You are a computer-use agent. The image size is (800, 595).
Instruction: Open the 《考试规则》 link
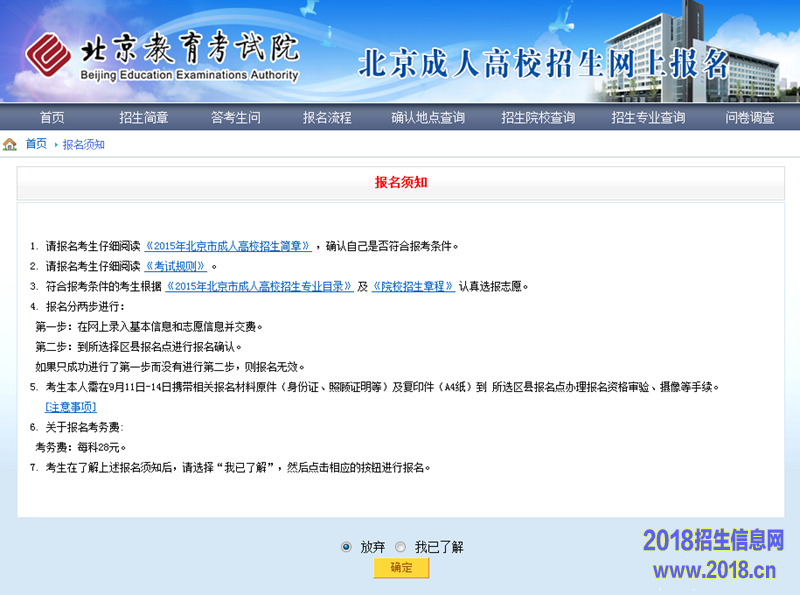[176, 266]
